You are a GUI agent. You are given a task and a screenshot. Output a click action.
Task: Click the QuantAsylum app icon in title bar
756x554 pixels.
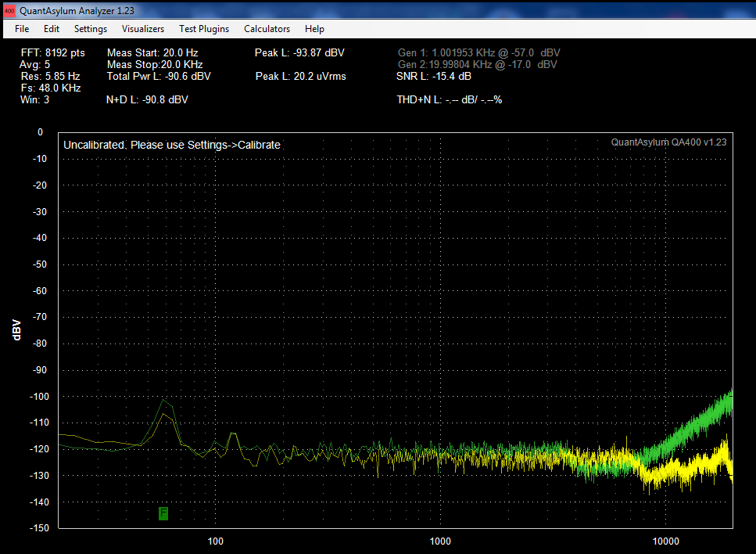[9, 10]
